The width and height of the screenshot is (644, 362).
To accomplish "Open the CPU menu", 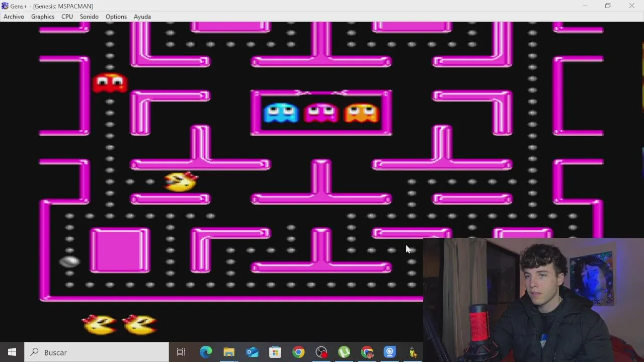I will [67, 17].
